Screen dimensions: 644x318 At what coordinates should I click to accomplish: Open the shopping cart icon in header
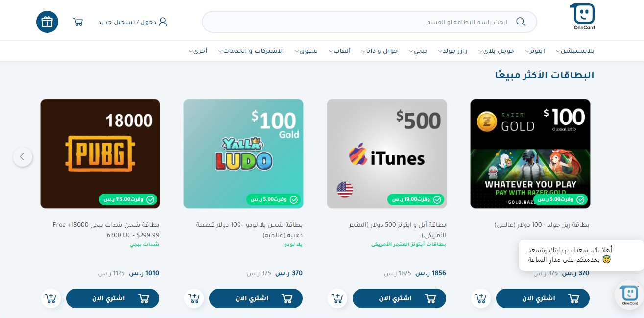pyautogui.click(x=78, y=22)
